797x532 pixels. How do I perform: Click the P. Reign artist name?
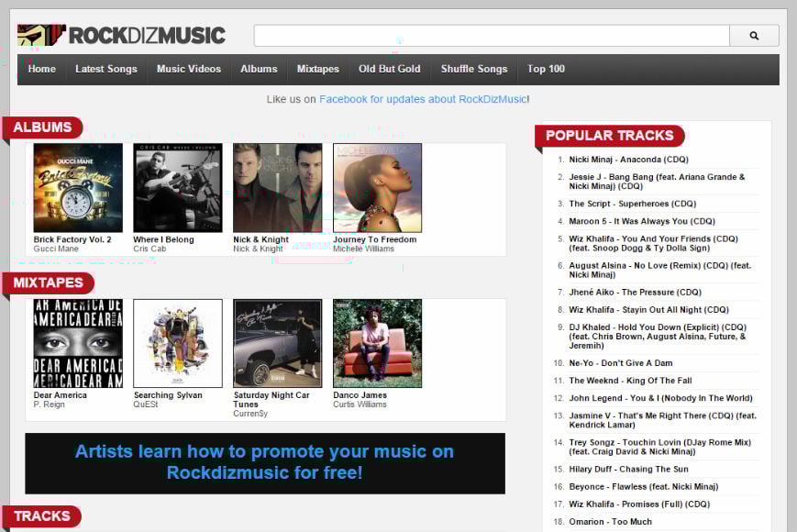pyautogui.click(x=49, y=404)
